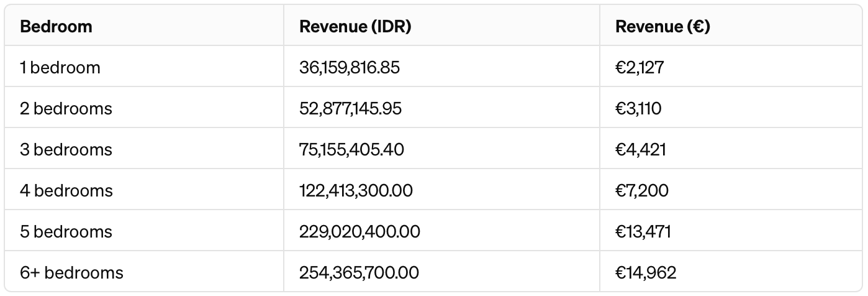Click the value 122,413,300.00
The height and width of the screenshot is (296, 868).
tap(356, 190)
